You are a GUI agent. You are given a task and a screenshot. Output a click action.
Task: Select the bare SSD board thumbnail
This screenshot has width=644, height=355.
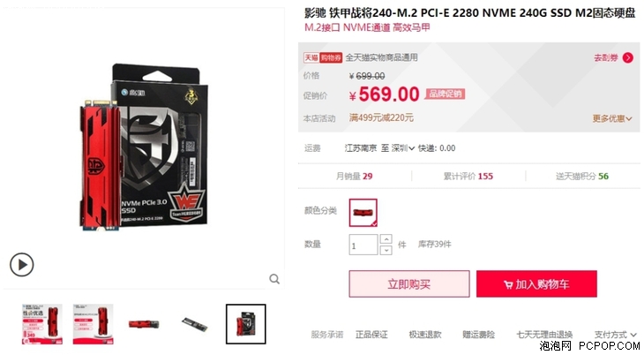(195, 324)
